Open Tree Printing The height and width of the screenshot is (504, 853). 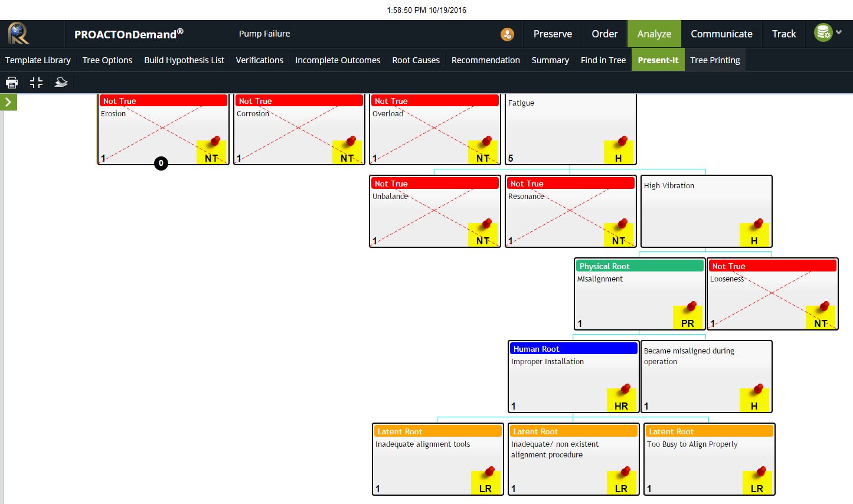pyautogui.click(x=715, y=60)
